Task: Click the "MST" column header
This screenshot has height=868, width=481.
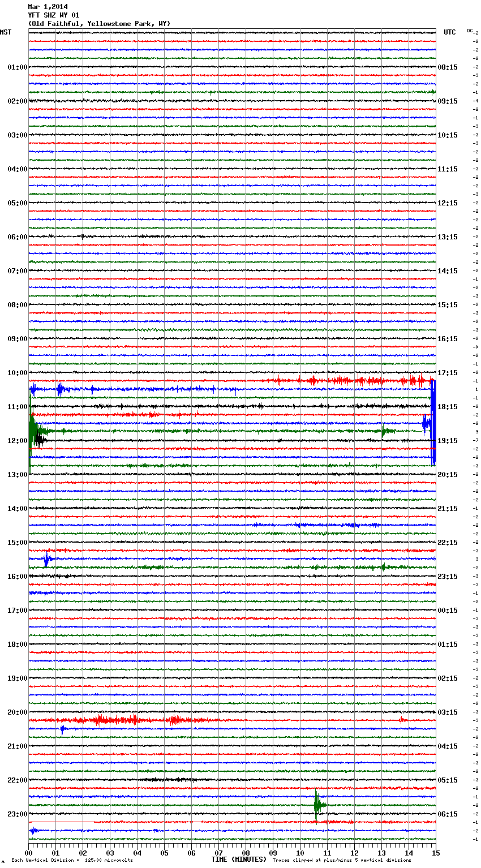Action: (x=6, y=32)
